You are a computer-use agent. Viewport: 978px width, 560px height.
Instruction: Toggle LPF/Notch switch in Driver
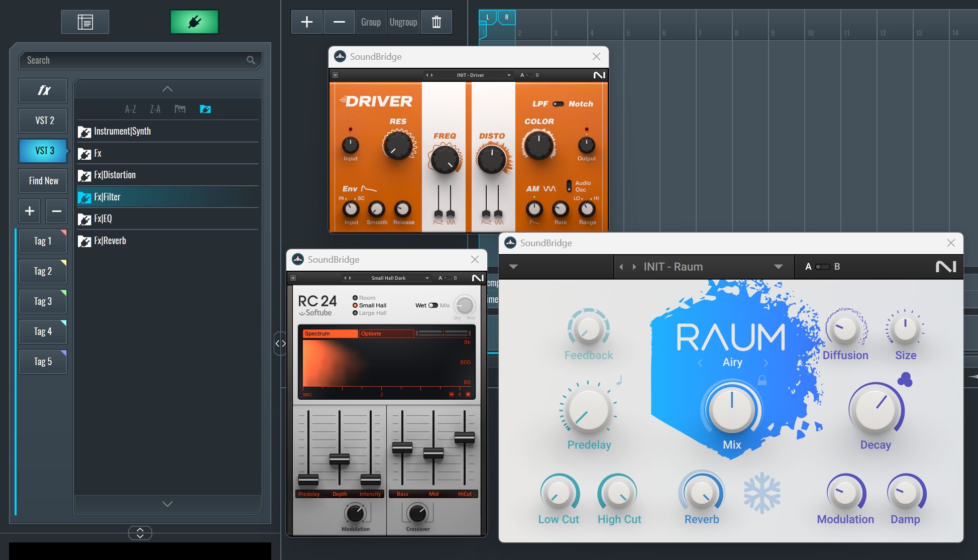tap(558, 104)
